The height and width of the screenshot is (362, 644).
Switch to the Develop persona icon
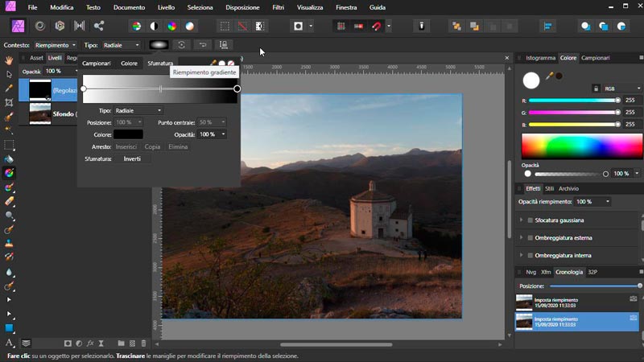[60, 26]
